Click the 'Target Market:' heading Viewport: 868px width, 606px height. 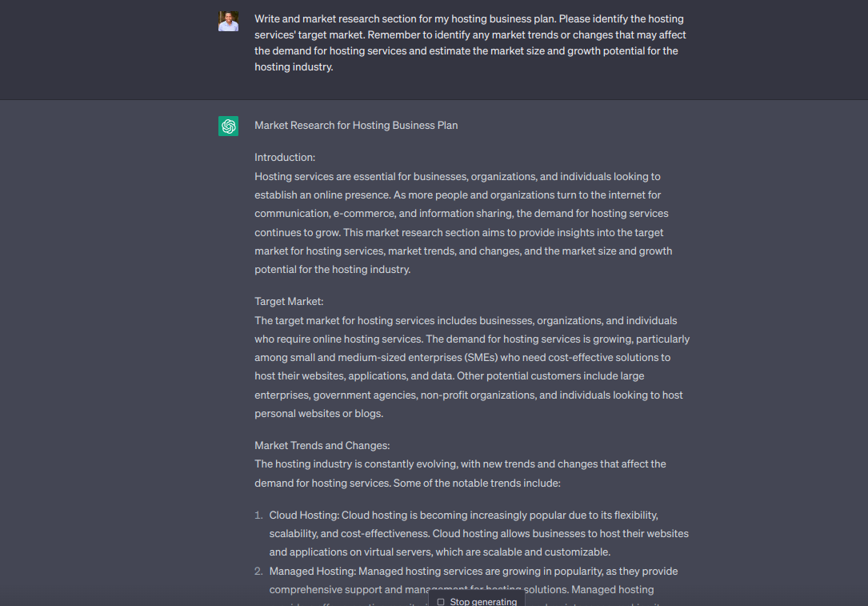[289, 301]
